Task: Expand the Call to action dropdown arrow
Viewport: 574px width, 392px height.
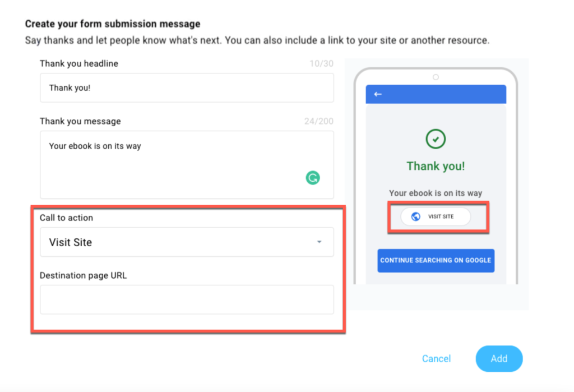Action: [319, 242]
